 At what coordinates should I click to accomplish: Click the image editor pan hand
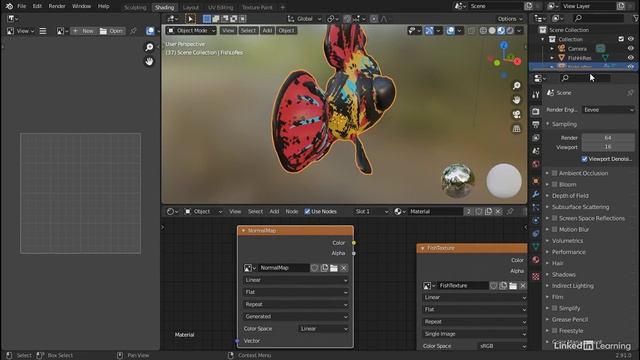[149, 62]
